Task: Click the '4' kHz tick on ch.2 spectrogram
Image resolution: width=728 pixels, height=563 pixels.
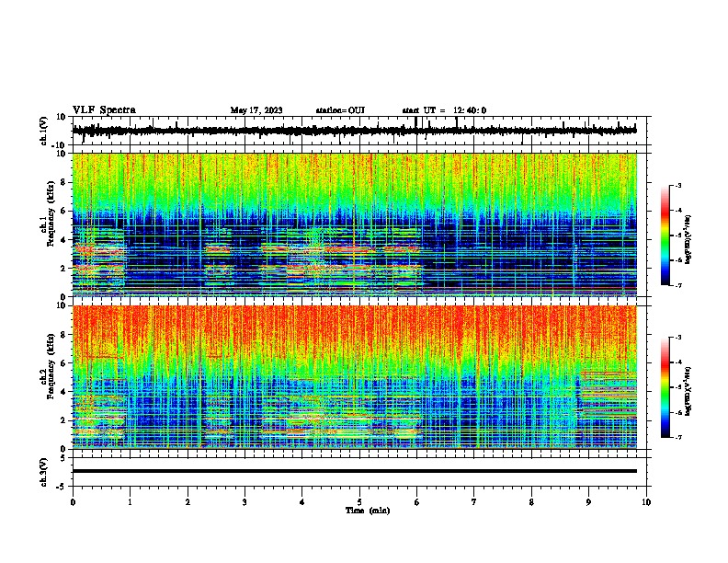Action: 63,392
